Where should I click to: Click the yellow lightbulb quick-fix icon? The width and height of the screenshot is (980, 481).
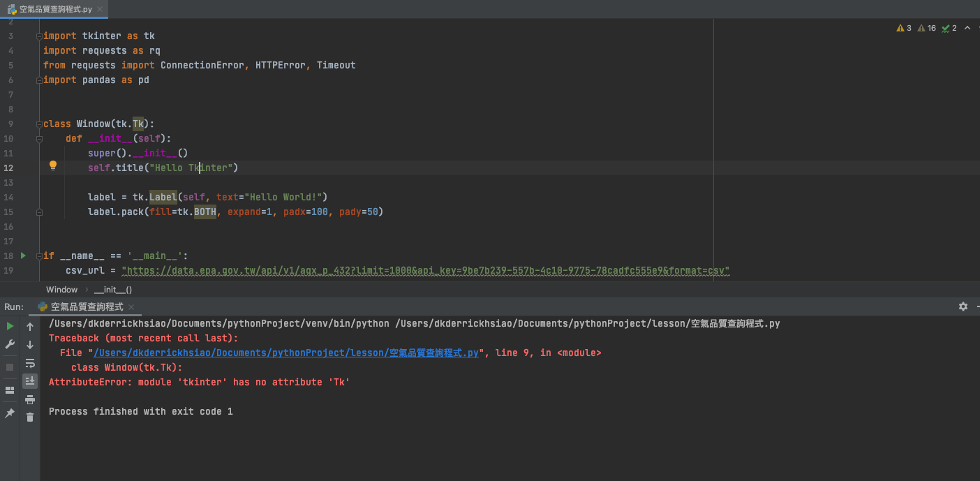click(52, 166)
